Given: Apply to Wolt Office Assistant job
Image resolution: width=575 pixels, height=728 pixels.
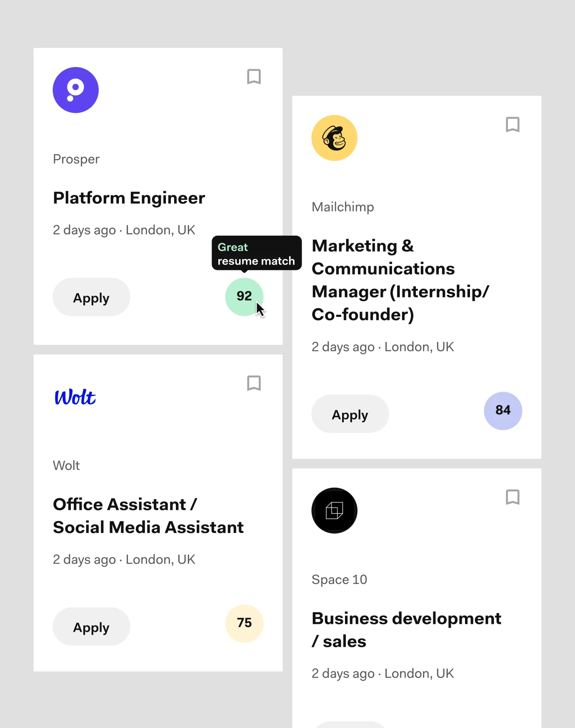Looking at the screenshot, I should 91,627.
